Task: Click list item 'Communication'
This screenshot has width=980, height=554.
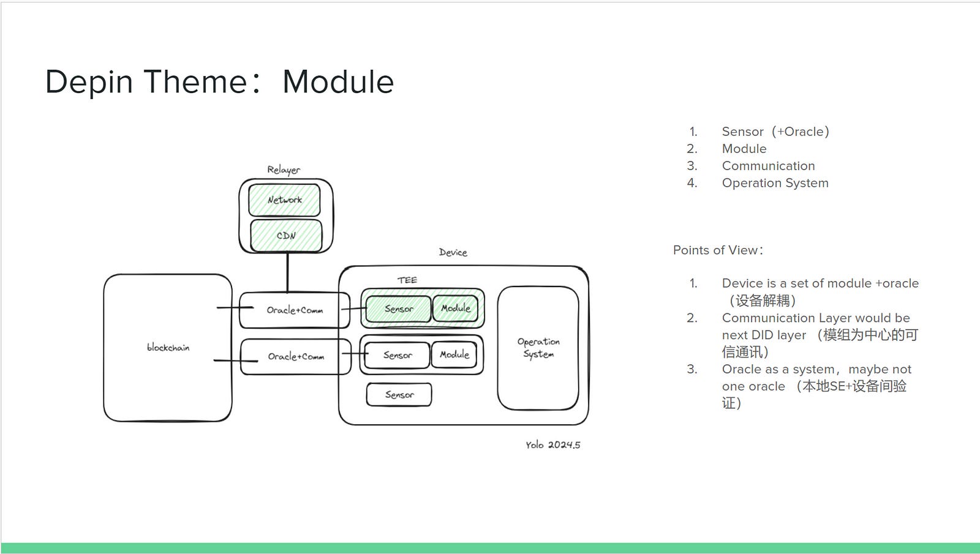Action: pyautogui.click(x=768, y=166)
